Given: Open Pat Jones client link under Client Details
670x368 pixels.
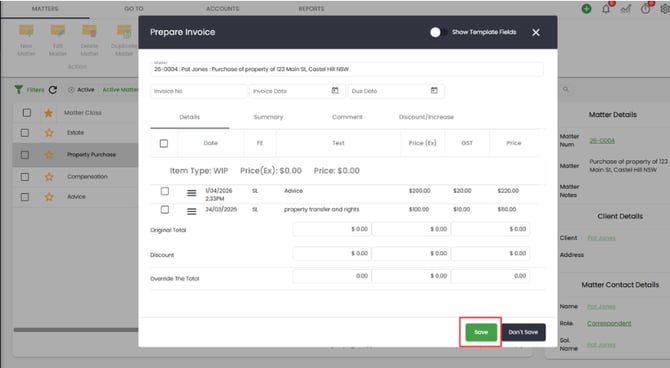Looking at the screenshot, I should 601,238.
